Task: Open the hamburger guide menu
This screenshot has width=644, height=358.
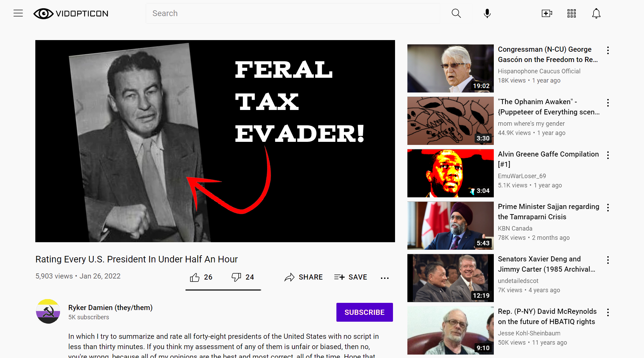Action: click(18, 13)
